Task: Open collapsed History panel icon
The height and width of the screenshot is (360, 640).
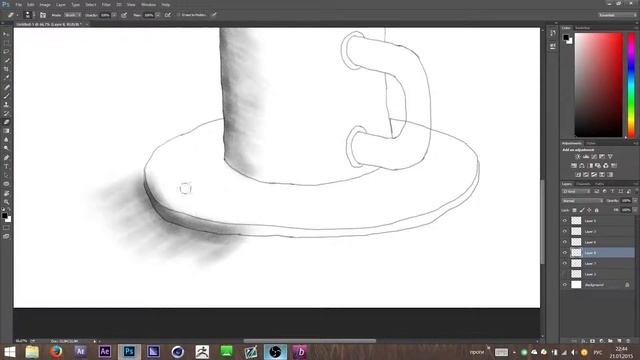Action: [553, 33]
